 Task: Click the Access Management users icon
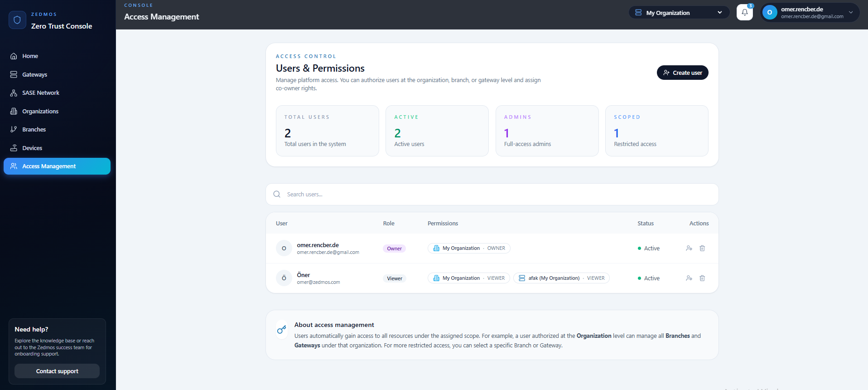point(14,166)
